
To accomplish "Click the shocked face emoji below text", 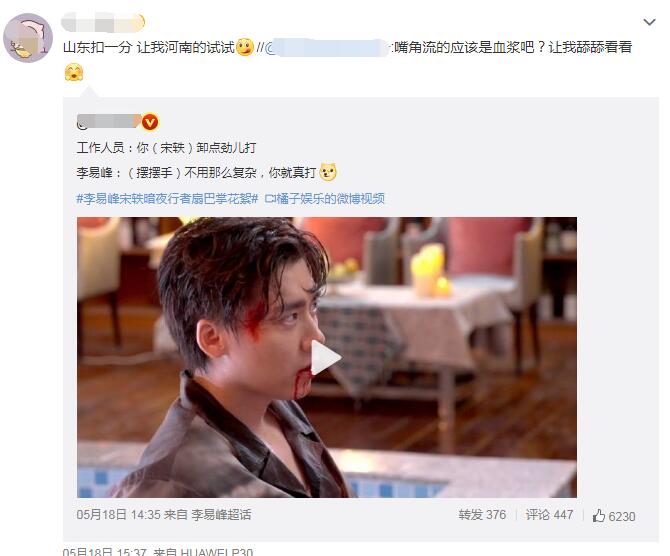I will click(x=74, y=73).
